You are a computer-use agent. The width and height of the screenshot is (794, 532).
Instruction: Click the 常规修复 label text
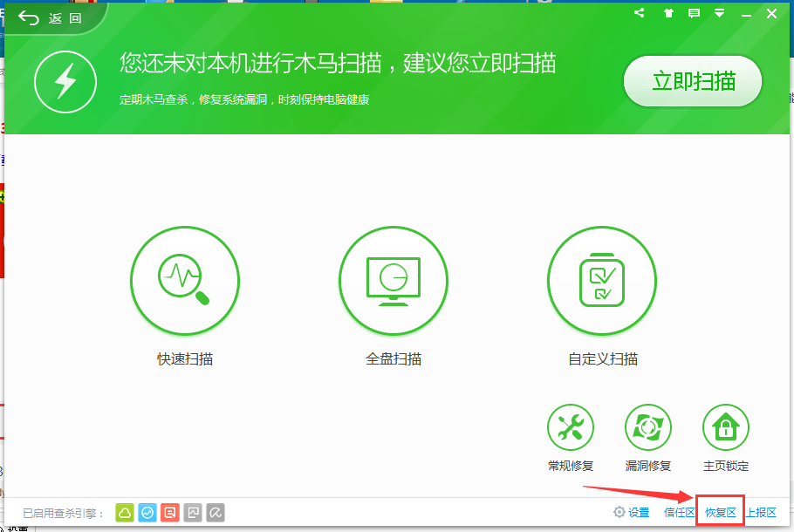point(571,466)
